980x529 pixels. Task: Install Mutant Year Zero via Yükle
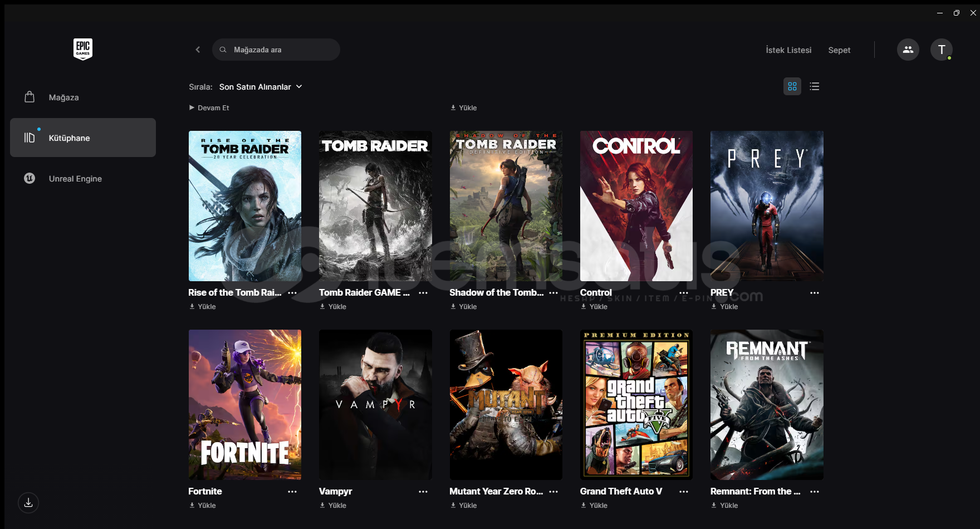click(464, 506)
